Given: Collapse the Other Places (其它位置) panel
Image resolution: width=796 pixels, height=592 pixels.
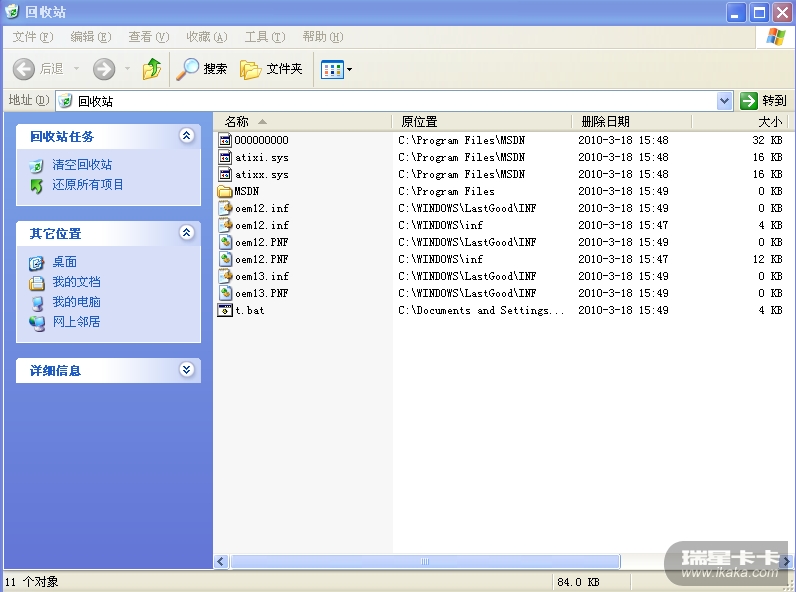Looking at the screenshot, I should (x=186, y=233).
